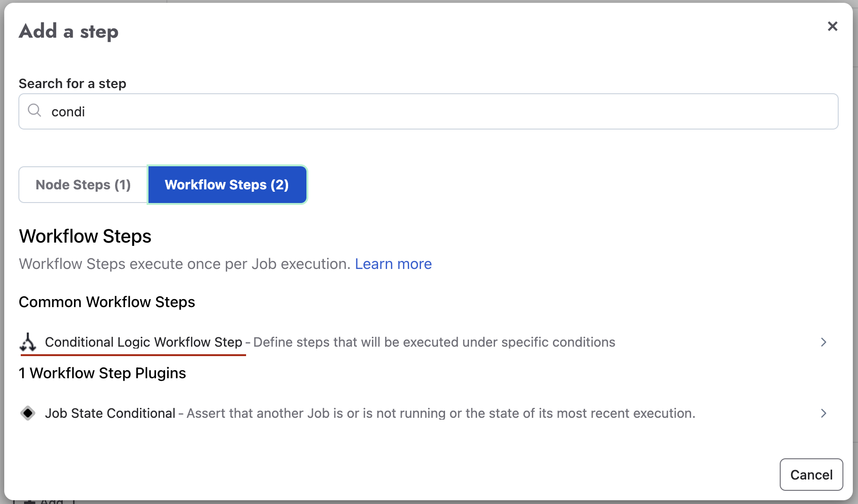
Task: Click the X icon to dismiss the dialog
Action: pyautogui.click(x=833, y=26)
